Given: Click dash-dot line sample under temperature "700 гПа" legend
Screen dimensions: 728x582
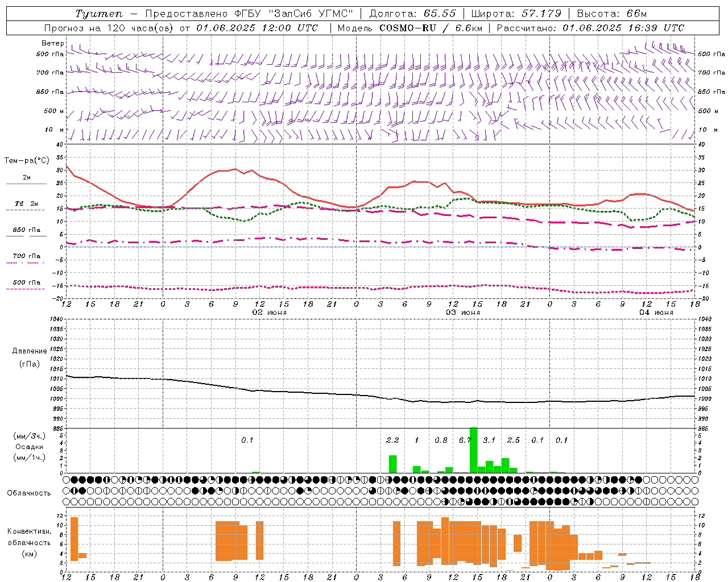Looking at the screenshot, I should pos(26,263).
